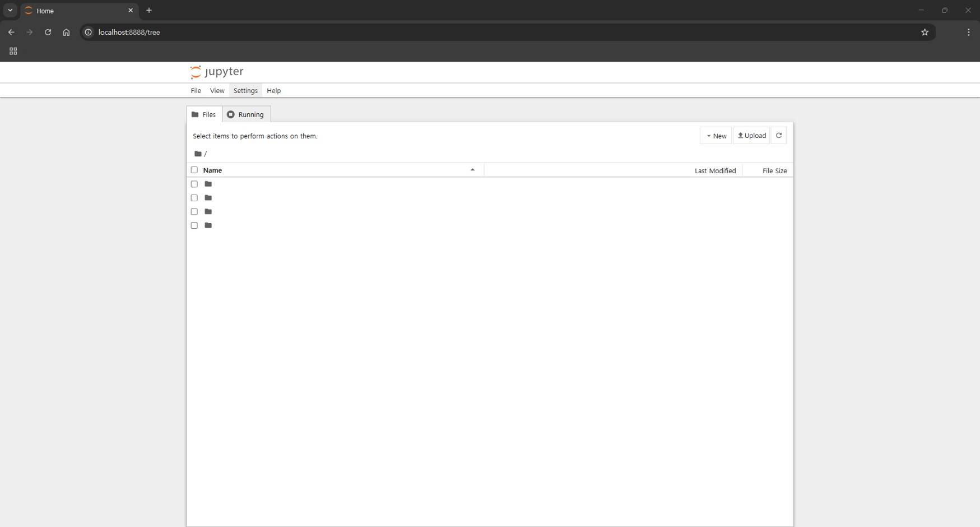Click the first folder icon in list
The width and height of the screenshot is (980, 527).
coord(208,184)
